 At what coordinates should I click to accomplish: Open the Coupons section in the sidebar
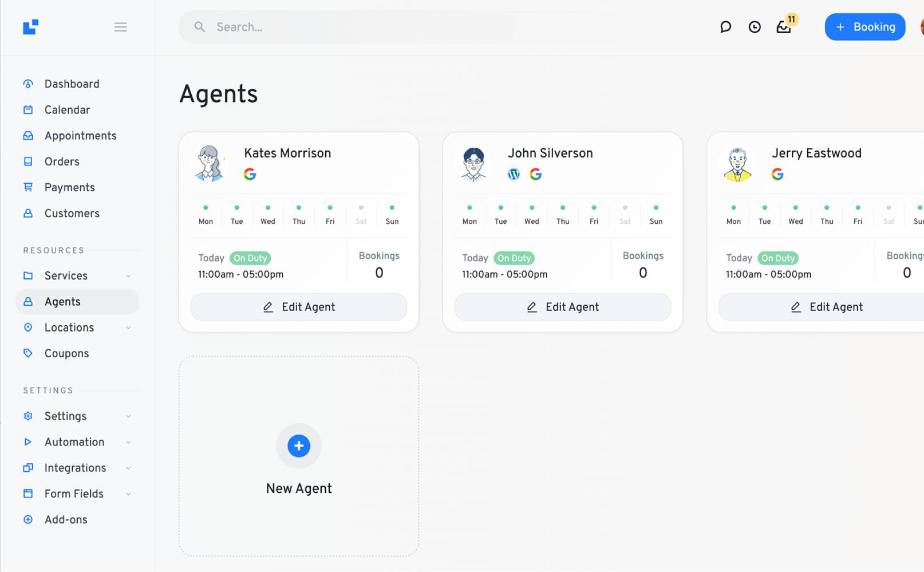66,353
